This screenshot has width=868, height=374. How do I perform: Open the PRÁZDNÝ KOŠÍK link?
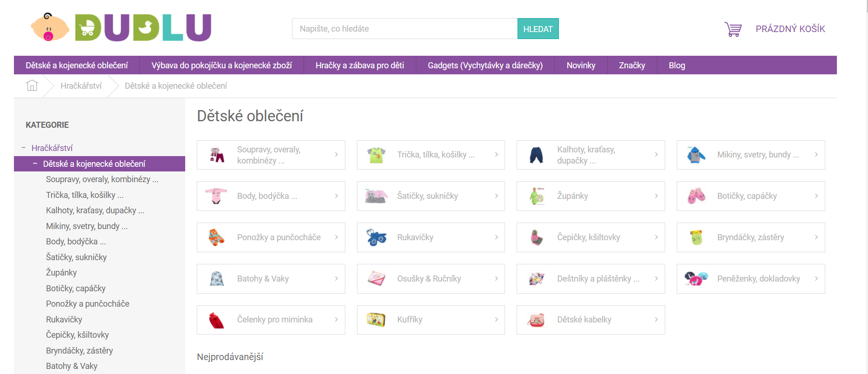tap(790, 29)
